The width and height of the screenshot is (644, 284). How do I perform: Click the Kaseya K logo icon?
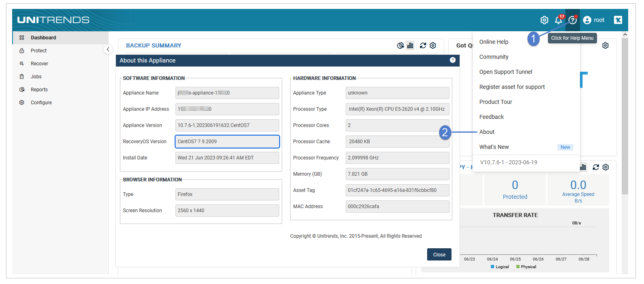[618, 20]
